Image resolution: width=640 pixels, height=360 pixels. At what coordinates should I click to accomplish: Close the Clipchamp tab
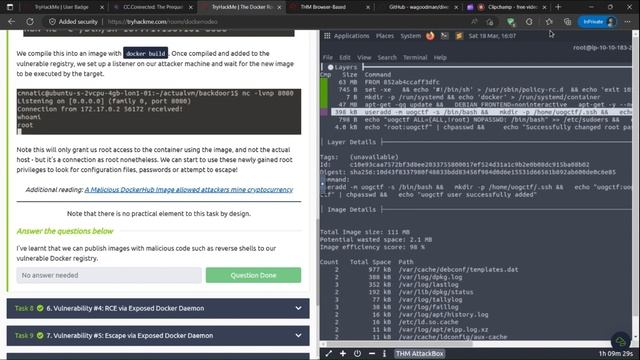(544, 7)
